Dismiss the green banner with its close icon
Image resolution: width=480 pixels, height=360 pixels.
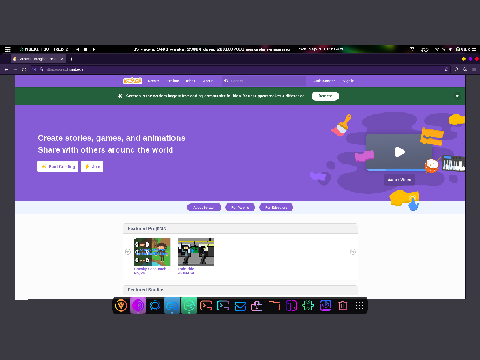[457, 96]
